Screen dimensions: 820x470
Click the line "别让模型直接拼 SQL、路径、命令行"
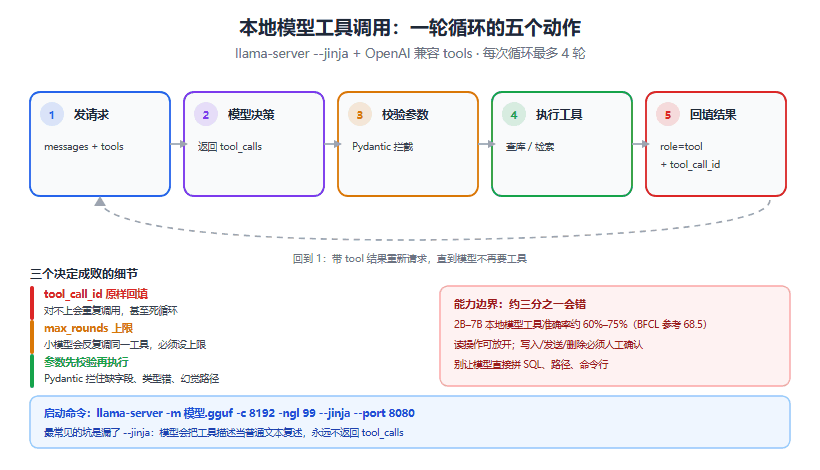(x=531, y=364)
